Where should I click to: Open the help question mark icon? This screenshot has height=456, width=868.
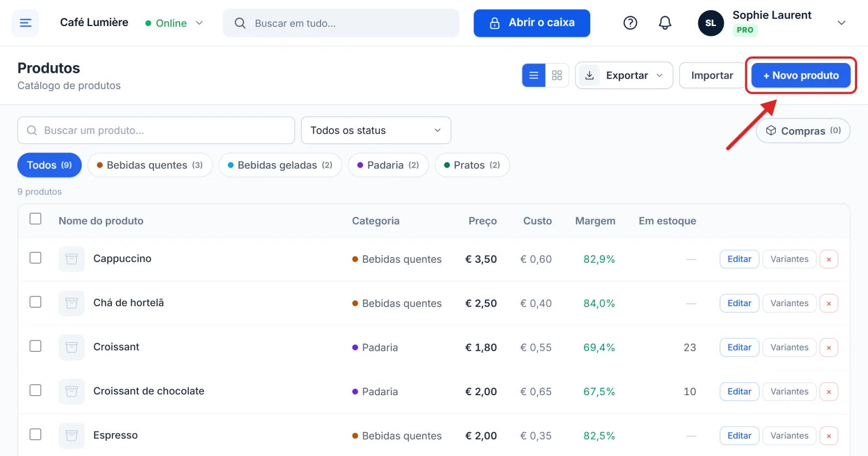click(630, 23)
